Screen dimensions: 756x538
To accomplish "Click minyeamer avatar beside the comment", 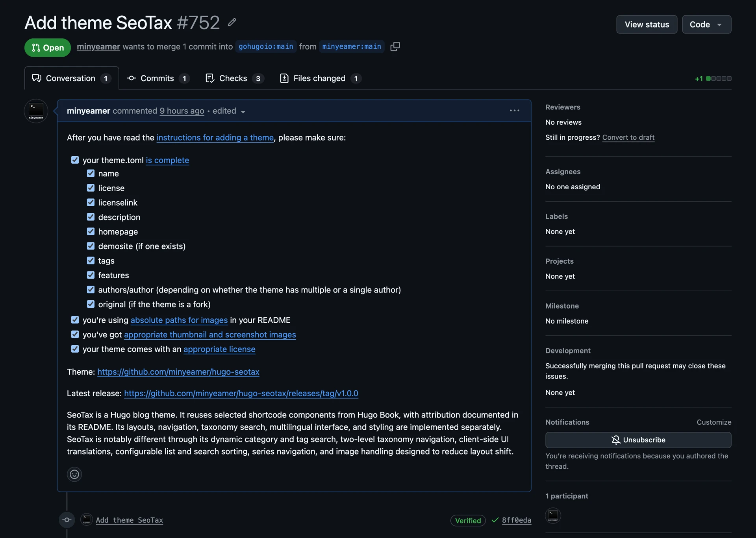I will [36, 111].
